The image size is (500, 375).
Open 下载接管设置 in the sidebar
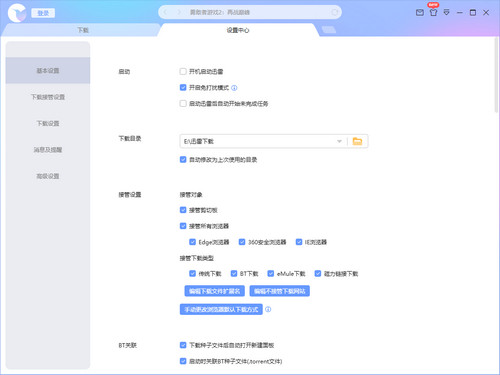point(48,97)
